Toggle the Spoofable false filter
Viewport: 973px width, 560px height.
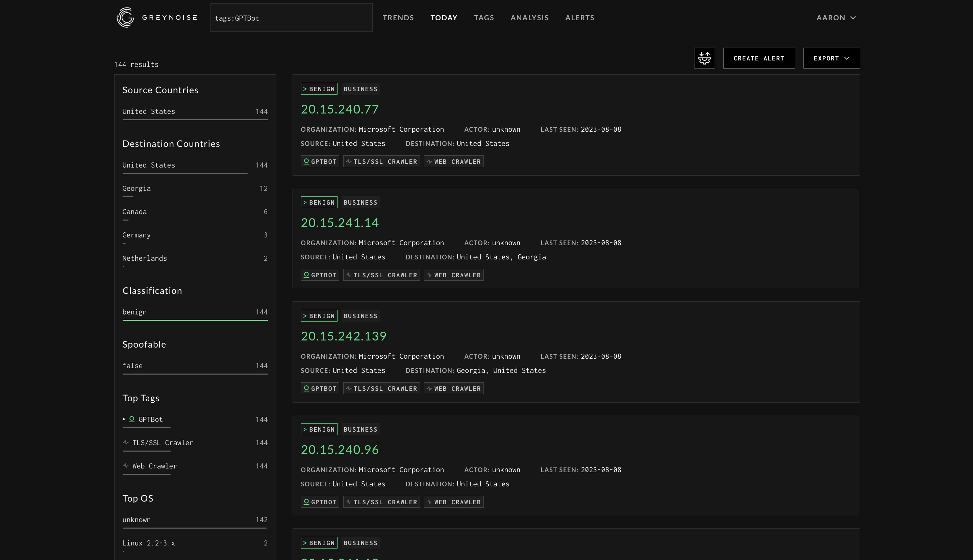[x=195, y=365]
